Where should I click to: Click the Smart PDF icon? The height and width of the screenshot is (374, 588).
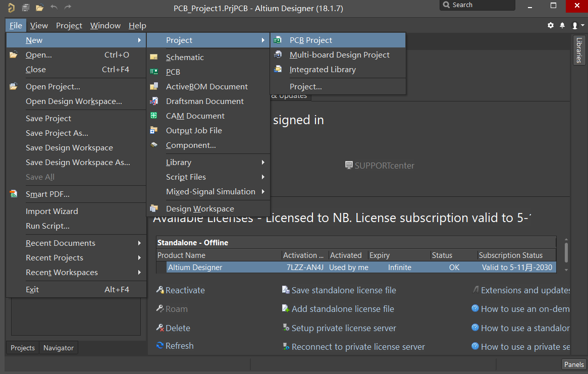click(x=14, y=194)
